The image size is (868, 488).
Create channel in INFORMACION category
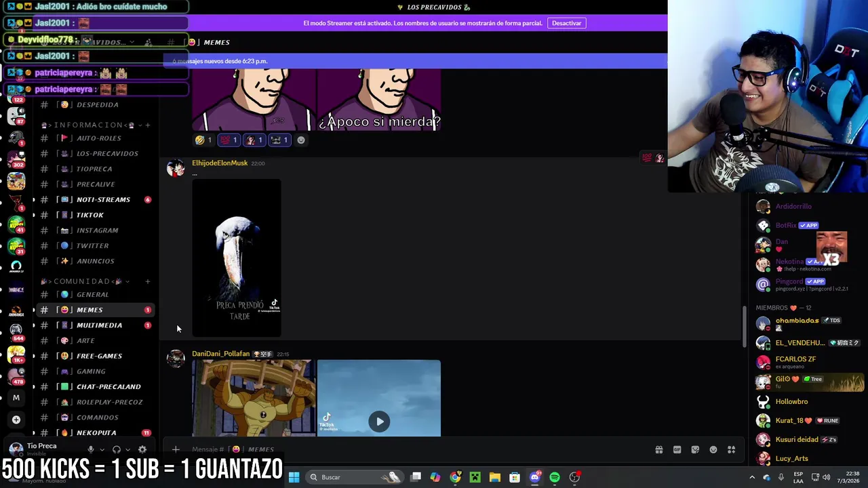[148, 125]
